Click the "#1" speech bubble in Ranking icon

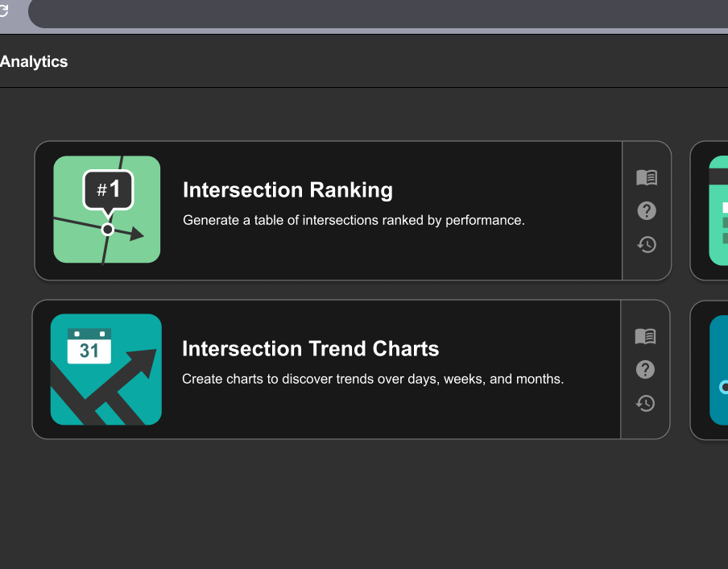(108, 190)
